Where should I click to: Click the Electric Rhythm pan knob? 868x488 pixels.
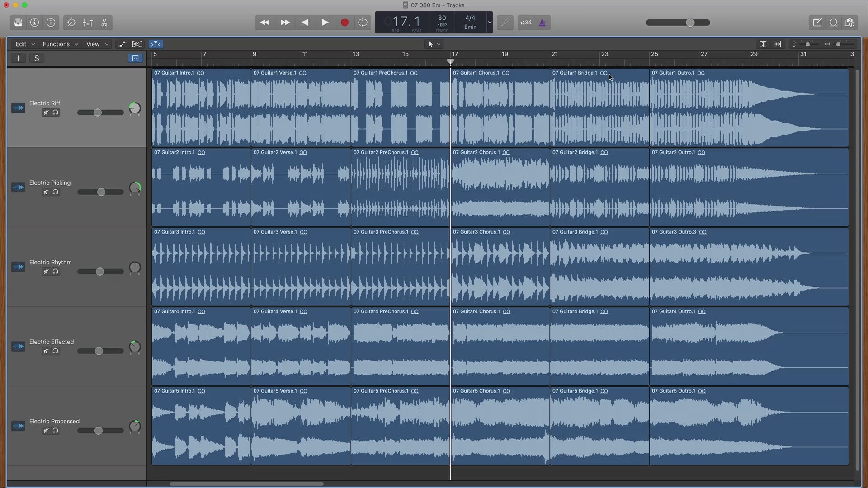coord(135,267)
